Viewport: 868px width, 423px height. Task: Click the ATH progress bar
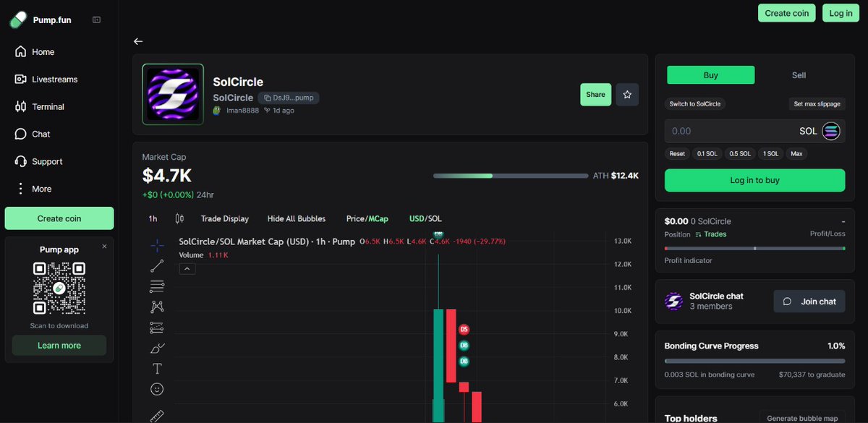click(x=511, y=176)
